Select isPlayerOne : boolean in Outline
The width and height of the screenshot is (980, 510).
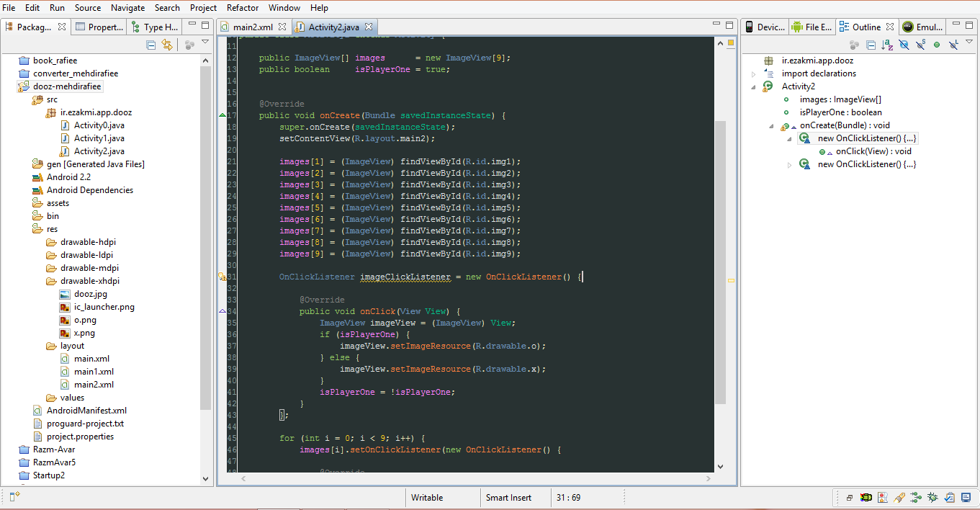tap(840, 112)
